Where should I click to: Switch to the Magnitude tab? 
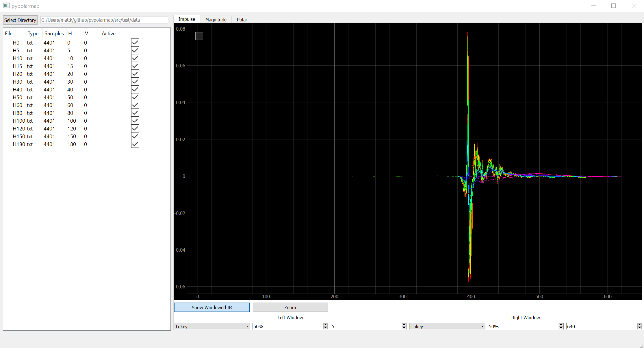(x=216, y=20)
